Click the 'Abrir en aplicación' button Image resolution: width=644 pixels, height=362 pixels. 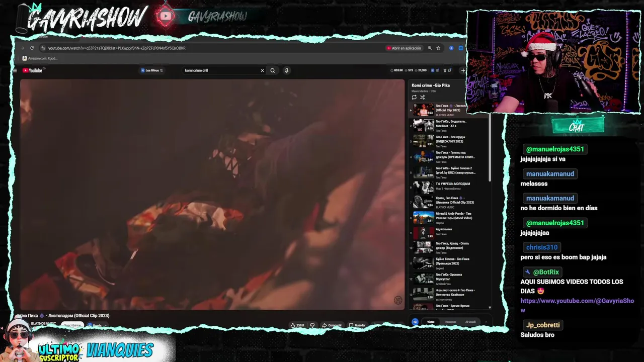[x=404, y=48]
